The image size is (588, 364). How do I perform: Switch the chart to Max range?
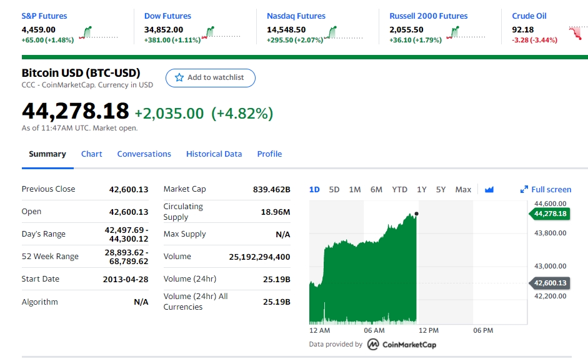coord(463,190)
